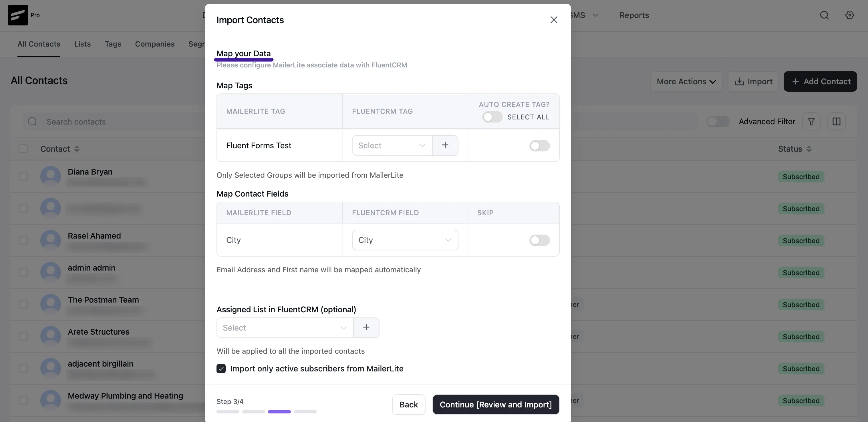Click Rasel Ahamed's avatar

coord(51,240)
